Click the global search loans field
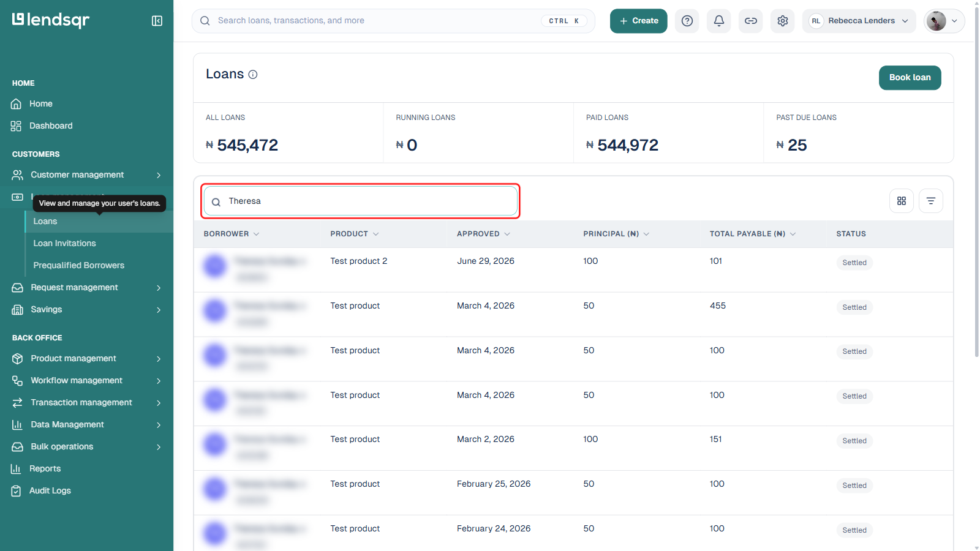This screenshot has height=551, width=980. click(x=393, y=21)
